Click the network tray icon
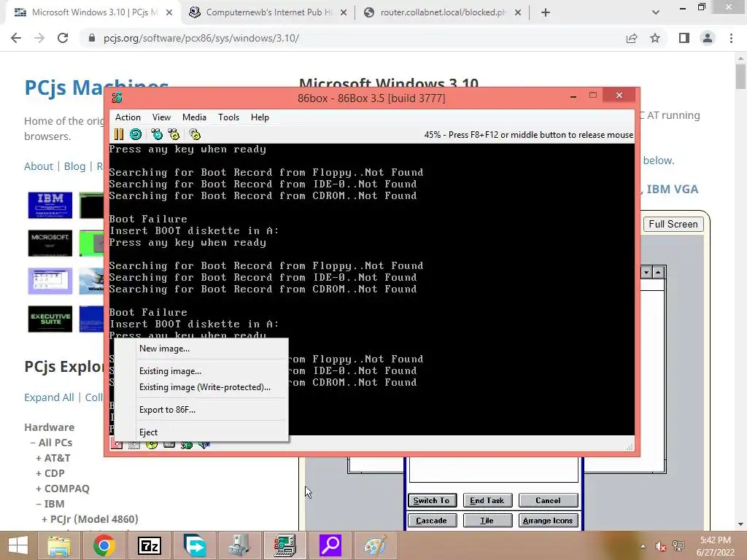 pos(678,546)
